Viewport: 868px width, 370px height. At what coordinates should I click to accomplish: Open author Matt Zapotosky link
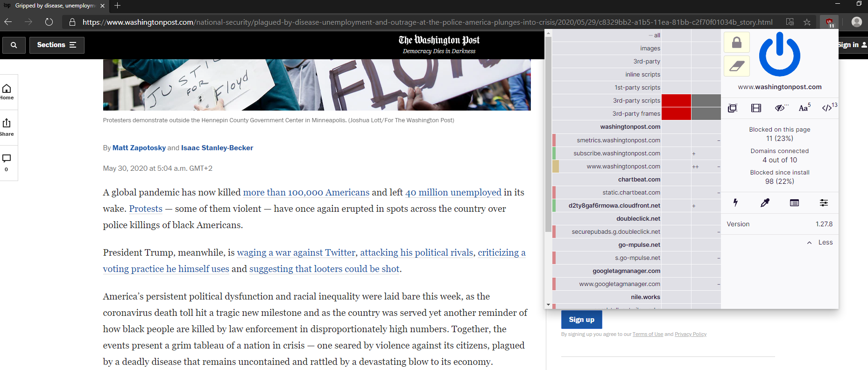pyautogui.click(x=139, y=148)
